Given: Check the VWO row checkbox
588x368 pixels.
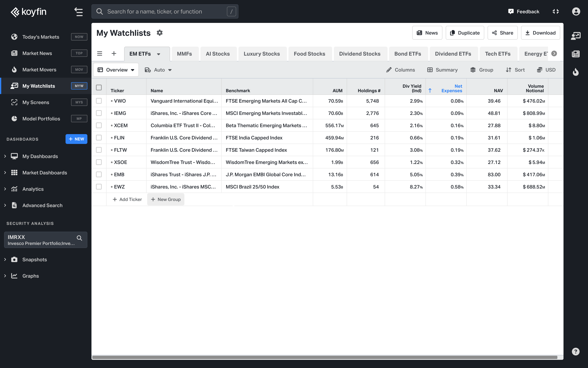Looking at the screenshot, I should click(99, 101).
